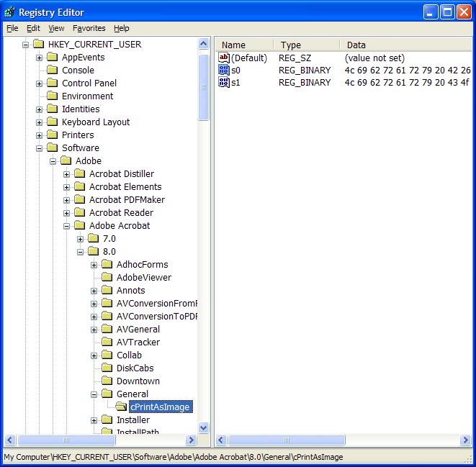Click the tree pane horizontal scrollbar right arrow

(192, 440)
